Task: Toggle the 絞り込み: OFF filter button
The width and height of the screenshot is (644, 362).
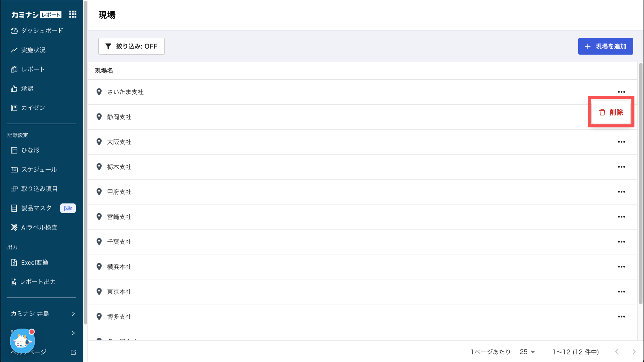Action: 131,46
